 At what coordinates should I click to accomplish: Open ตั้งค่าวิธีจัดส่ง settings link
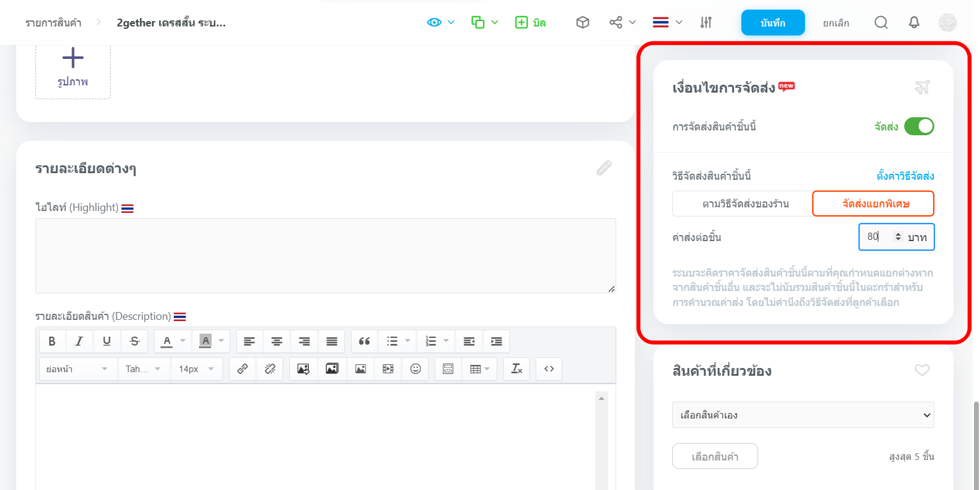tap(905, 176)
